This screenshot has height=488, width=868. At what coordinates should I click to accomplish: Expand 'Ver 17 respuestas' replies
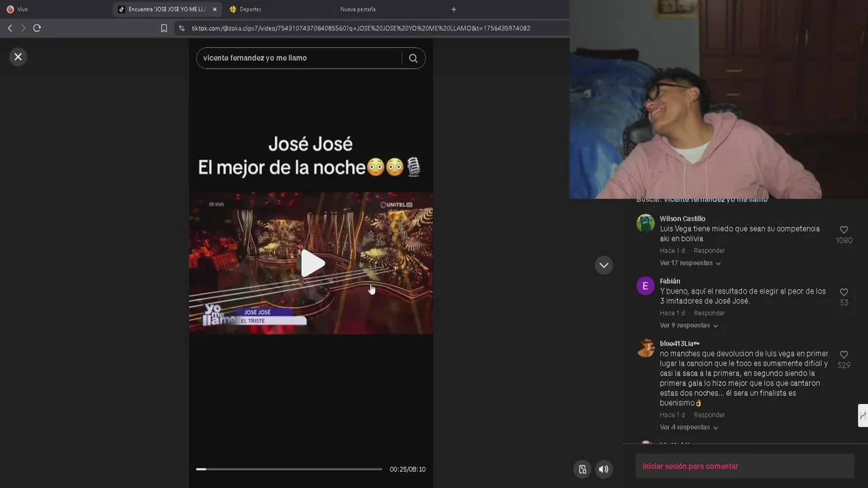[690, 263]
